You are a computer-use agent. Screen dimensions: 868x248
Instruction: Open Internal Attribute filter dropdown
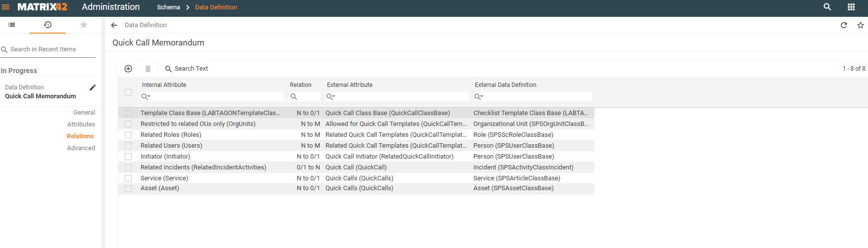pos(146,97)
